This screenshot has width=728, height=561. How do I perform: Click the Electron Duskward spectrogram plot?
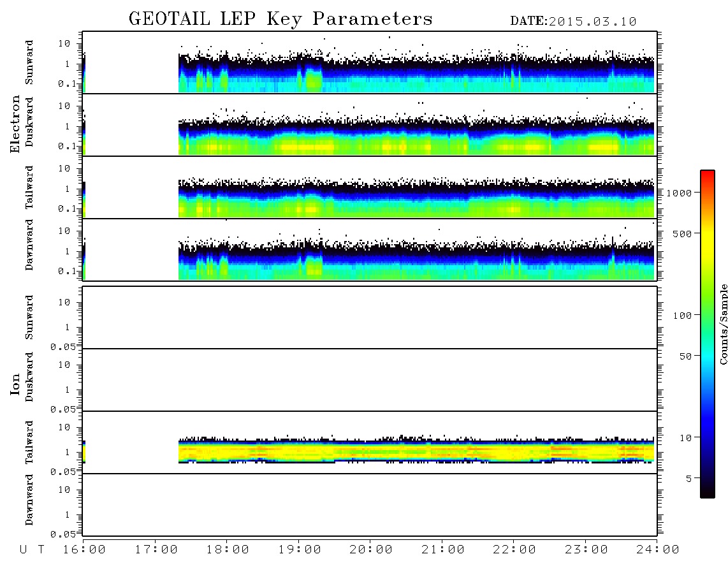(x=370, y=124)
